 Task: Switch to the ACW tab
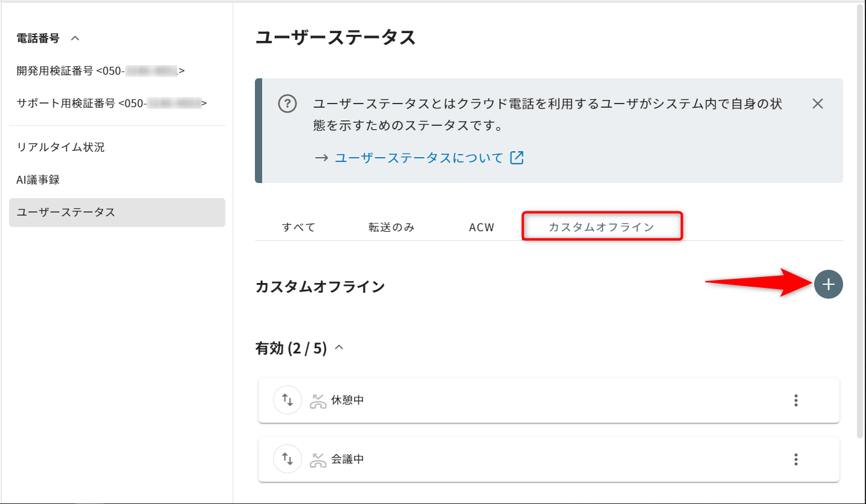(482, 227)
